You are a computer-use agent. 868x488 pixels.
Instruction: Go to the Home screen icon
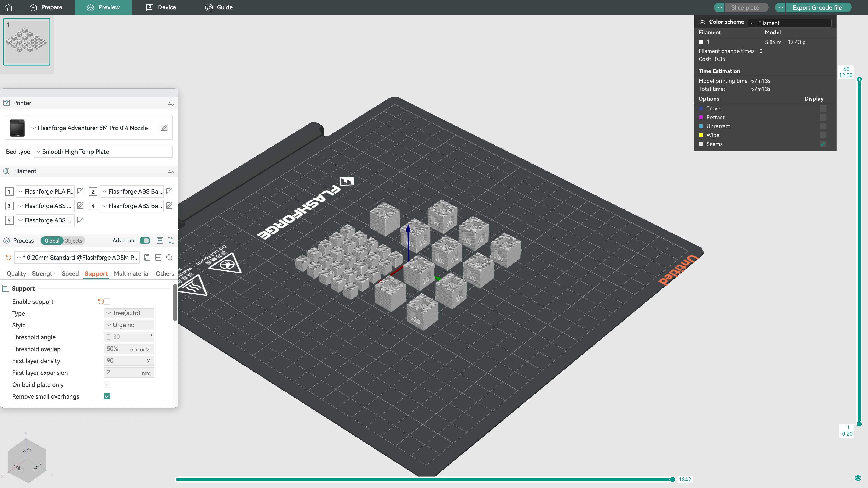click(8, 7)
